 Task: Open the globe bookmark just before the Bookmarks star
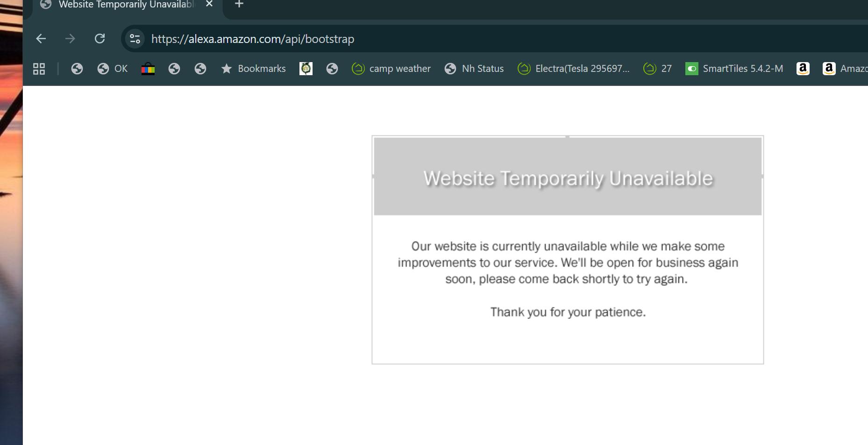point(200,69)
